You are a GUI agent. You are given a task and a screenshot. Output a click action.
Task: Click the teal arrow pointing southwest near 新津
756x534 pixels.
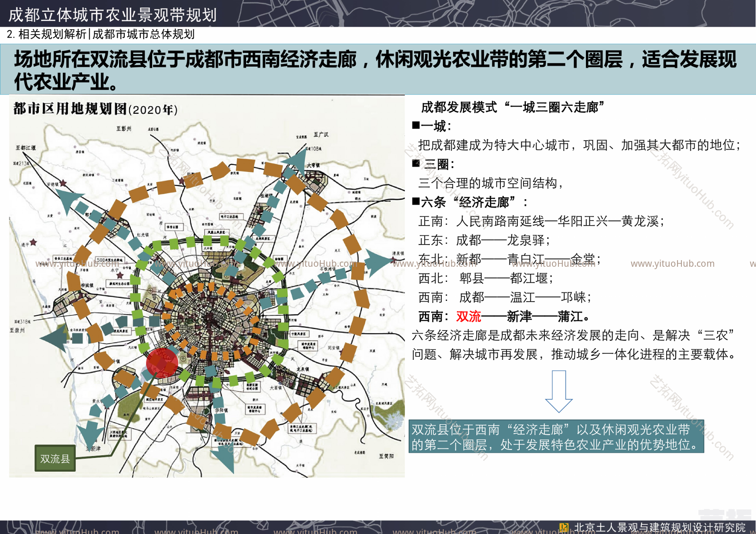(90, 435)
